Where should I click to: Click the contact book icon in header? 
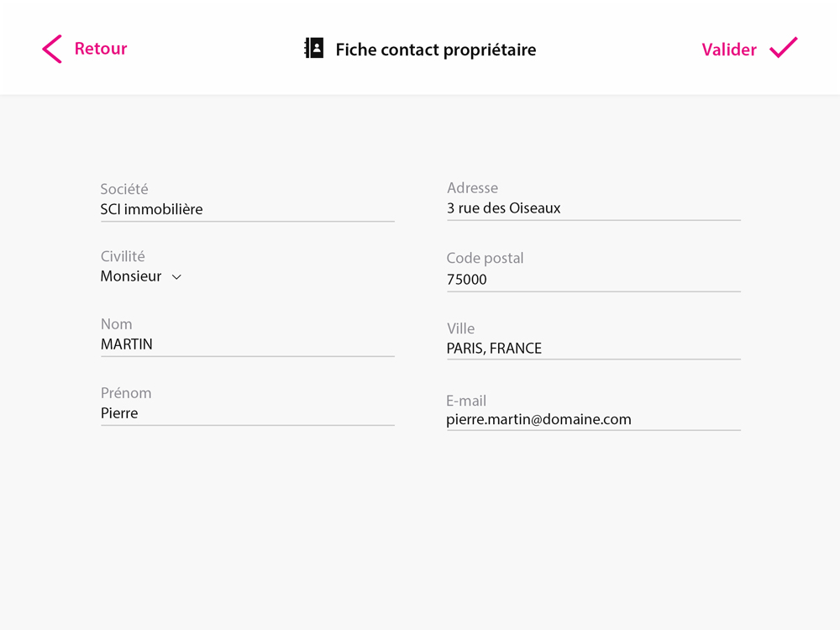(314, 48)
